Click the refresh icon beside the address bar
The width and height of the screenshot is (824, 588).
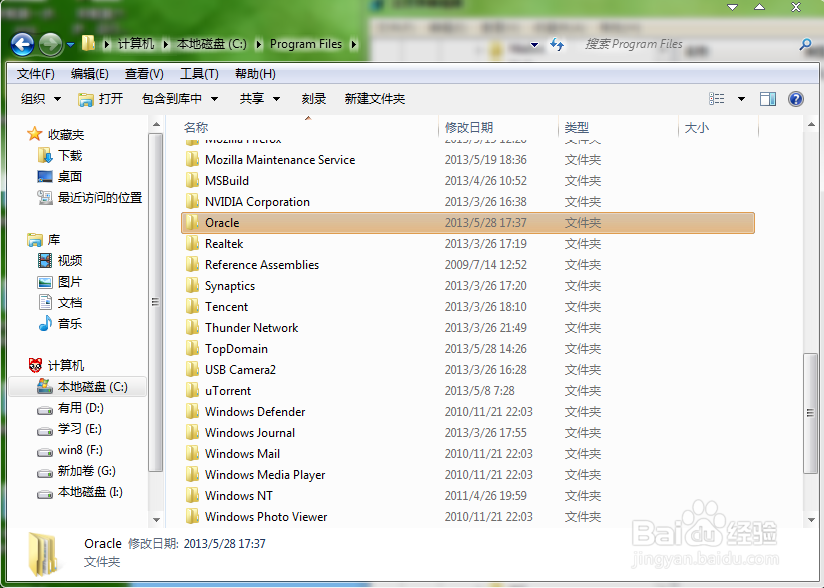pyautogui.click(x=557, y=45)
